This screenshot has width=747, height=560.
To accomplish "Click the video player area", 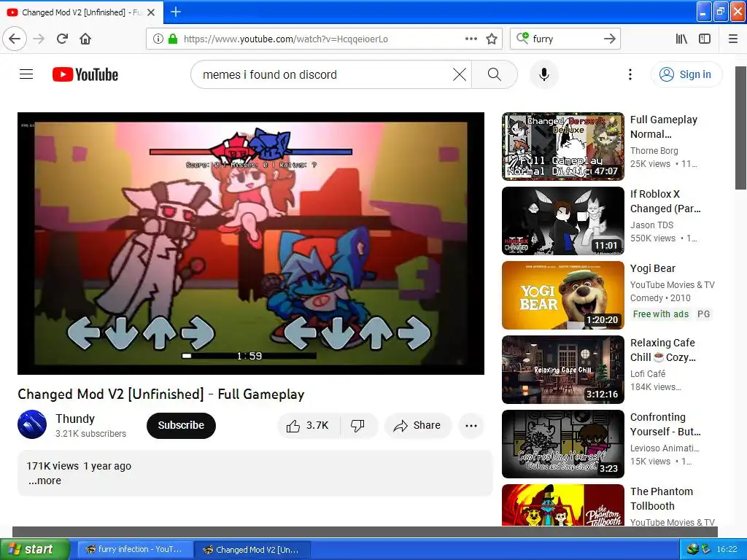I will pyautogui.click(x=251, y=244).
